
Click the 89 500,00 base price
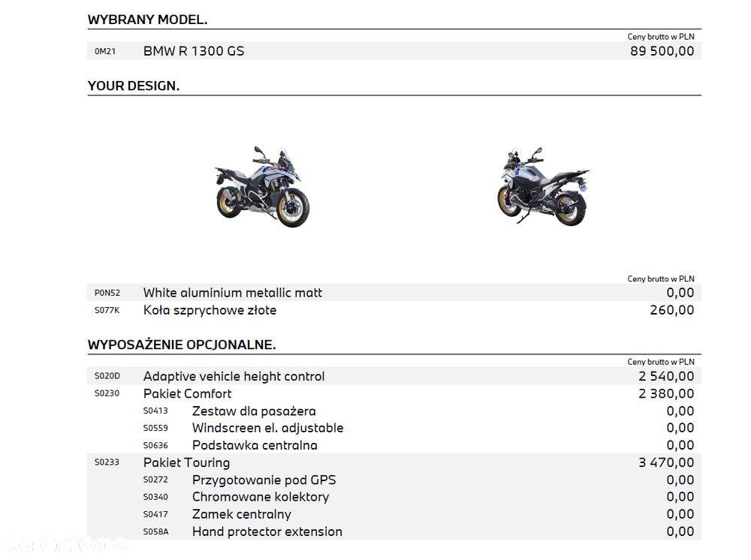662,51
